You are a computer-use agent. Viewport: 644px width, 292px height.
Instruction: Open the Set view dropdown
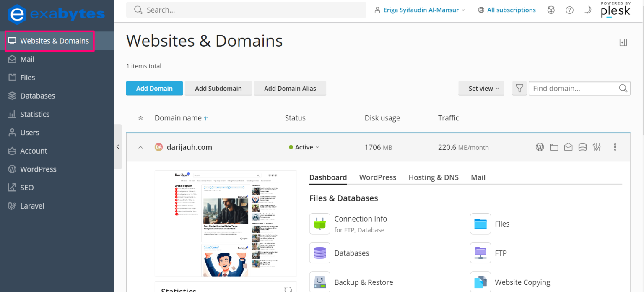tap(481, 89)
